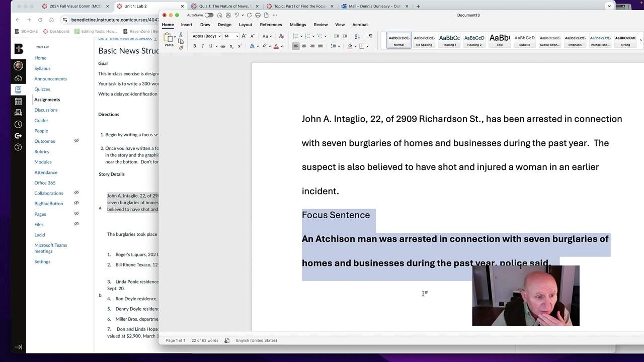Image resolution: width=644 pixels, height=362 pixels.
Task: Click the Save icon in Word's title bar
Action: coord(228,15)
